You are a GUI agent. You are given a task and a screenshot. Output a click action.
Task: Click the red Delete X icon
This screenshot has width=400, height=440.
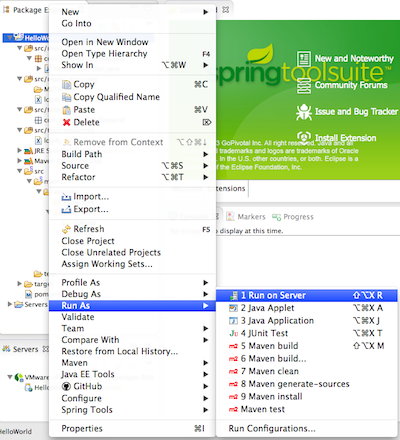click(67, 122)
